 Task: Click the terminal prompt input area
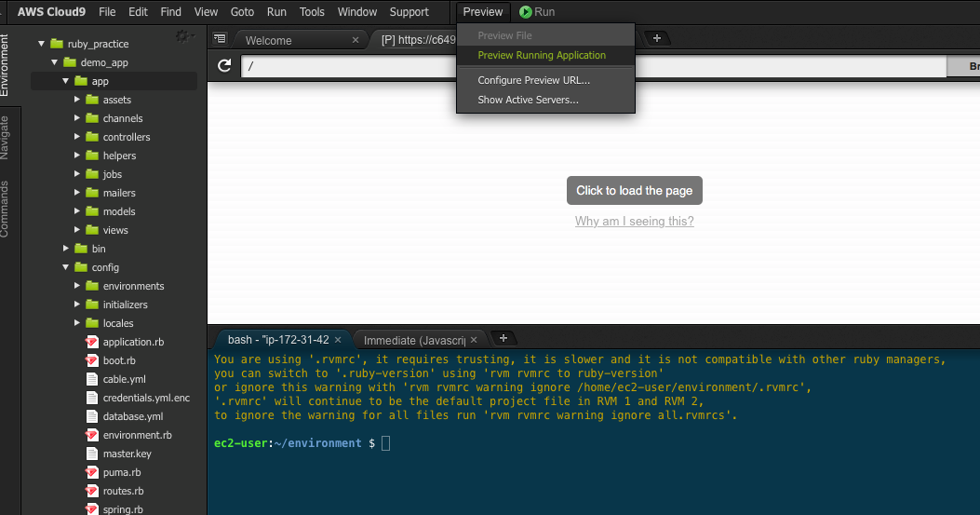(x=385, y=443)
